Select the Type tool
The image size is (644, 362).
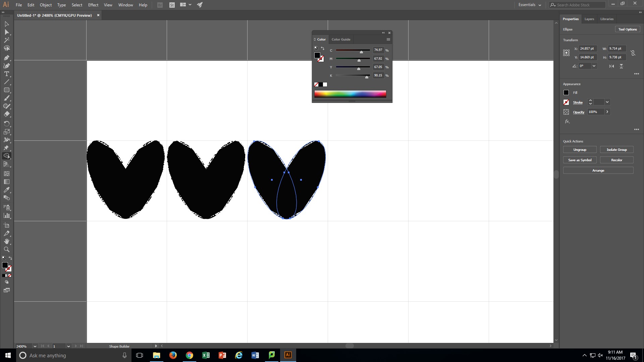6,74
